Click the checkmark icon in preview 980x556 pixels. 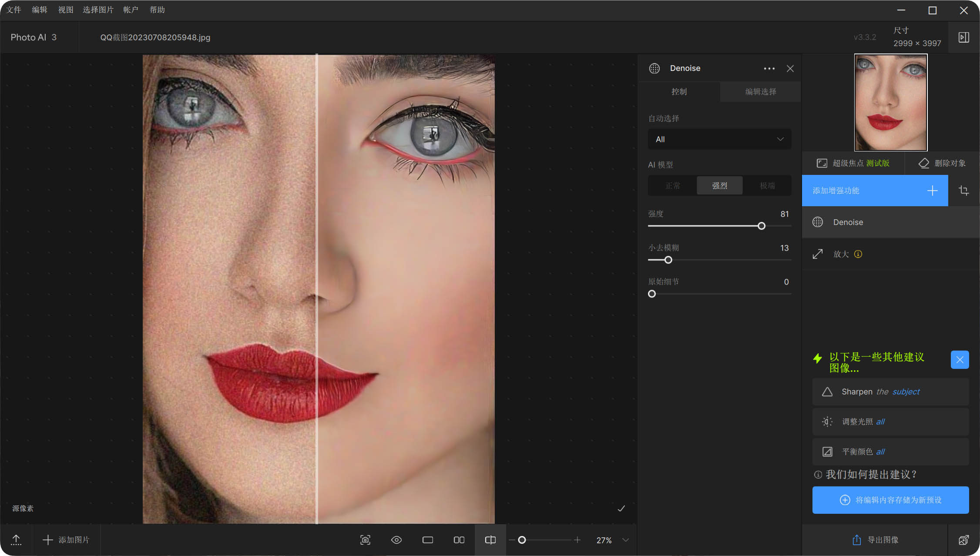[x=621, y=509]
